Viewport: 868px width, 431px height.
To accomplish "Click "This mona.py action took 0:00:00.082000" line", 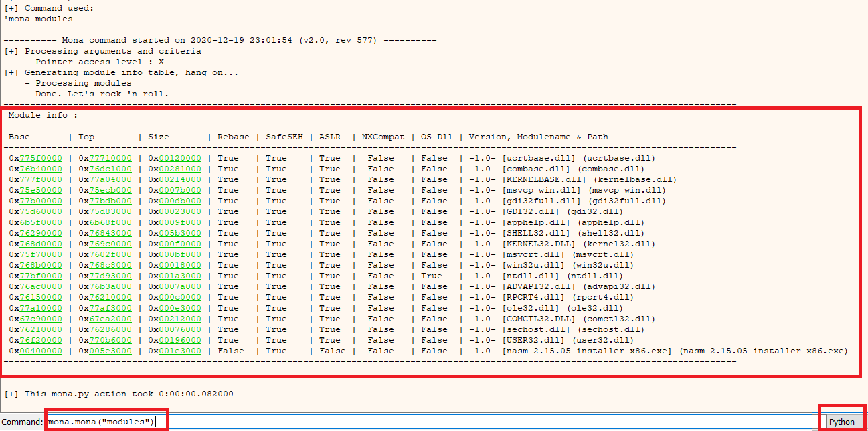I will (118, 394).
